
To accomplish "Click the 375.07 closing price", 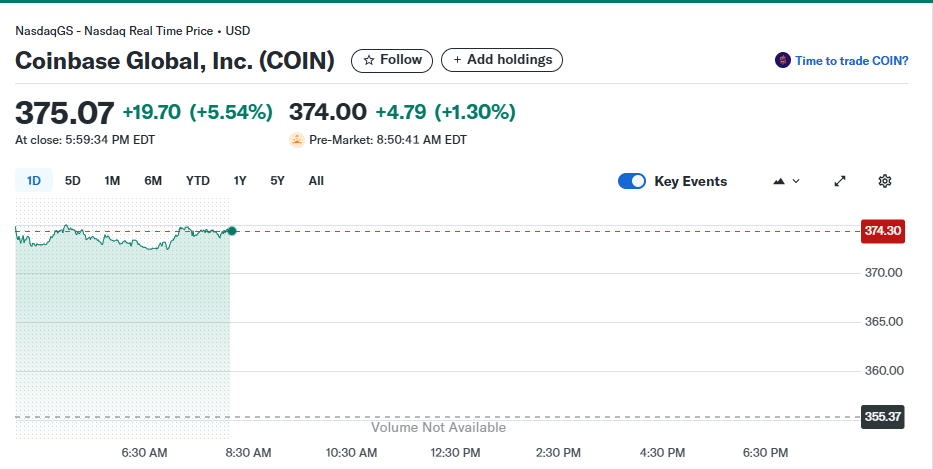I will (x=64, y=112).
